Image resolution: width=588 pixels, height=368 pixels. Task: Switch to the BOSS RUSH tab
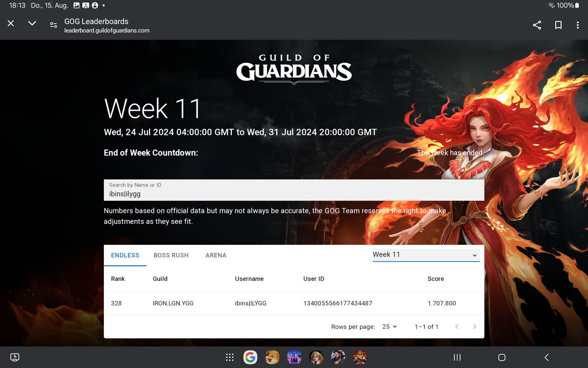(x=171, y=255)
